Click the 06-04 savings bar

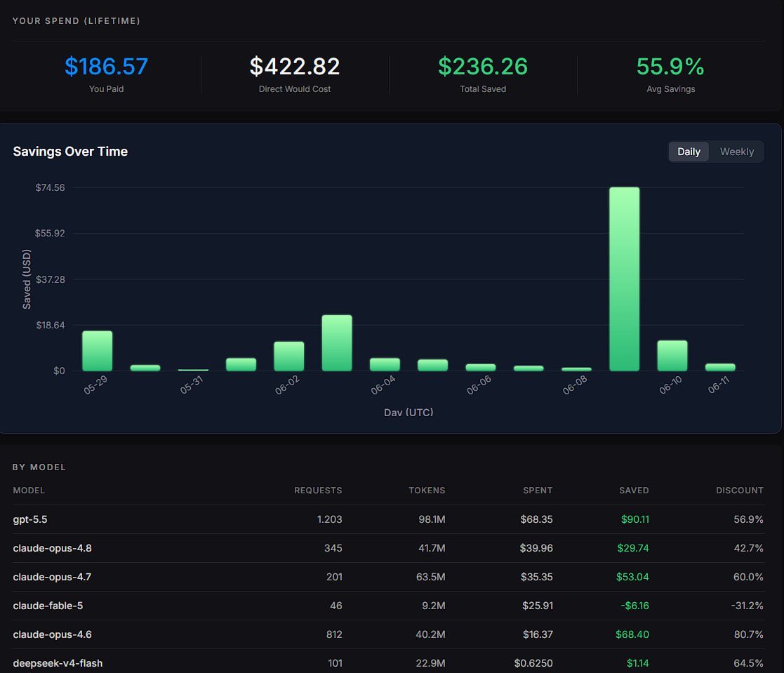pyautogui.click(x=385, y=364)
